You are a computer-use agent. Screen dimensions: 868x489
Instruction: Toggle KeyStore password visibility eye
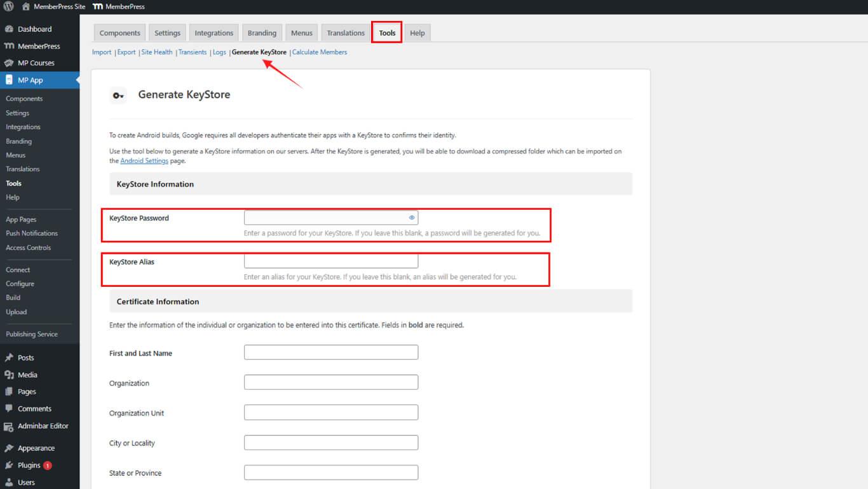click(412, 217)
